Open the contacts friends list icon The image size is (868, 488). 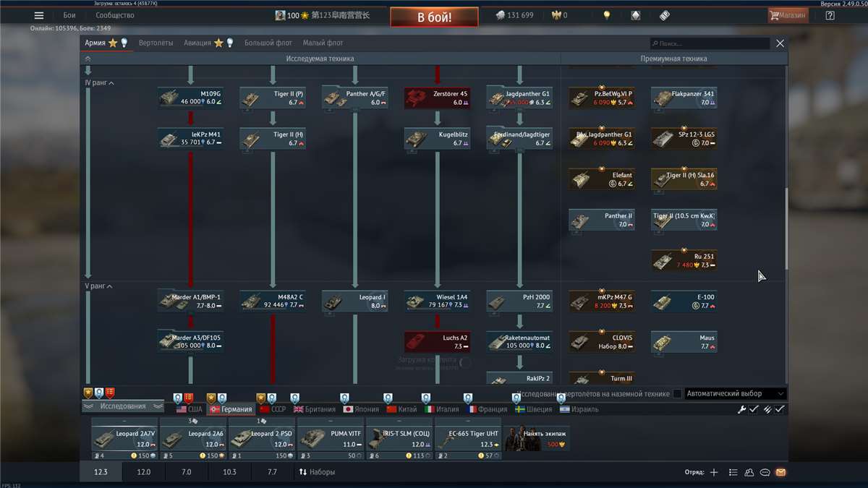pos(749,472)
